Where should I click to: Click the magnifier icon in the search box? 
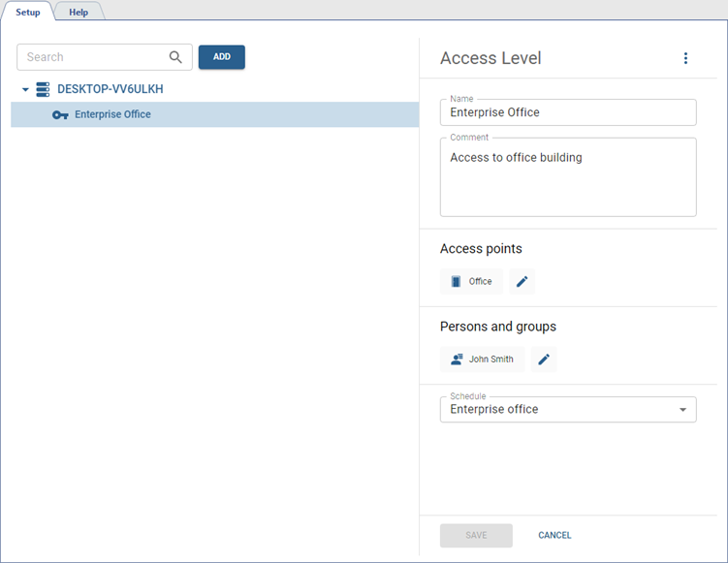pos(175,57)
